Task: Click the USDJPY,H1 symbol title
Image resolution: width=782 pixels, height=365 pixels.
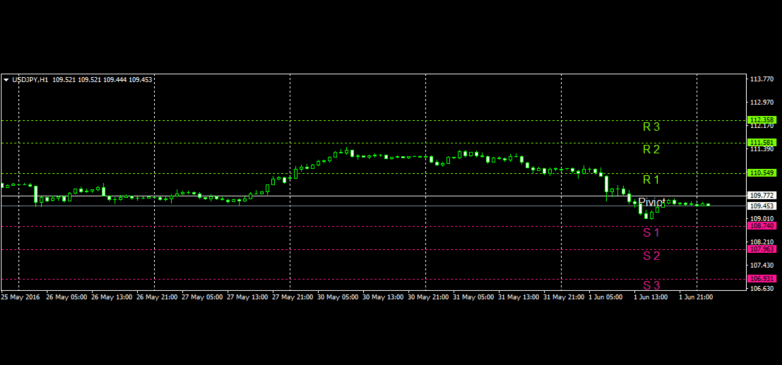Action: pos(30,80)
